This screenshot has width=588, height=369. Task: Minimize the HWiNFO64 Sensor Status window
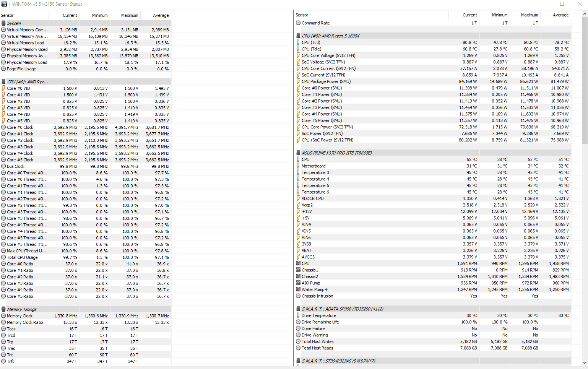coord(544,4)
